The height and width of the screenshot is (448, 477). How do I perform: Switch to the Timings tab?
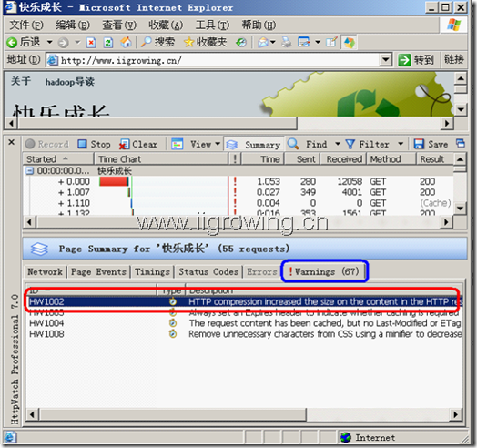click(x=152, y=271)
